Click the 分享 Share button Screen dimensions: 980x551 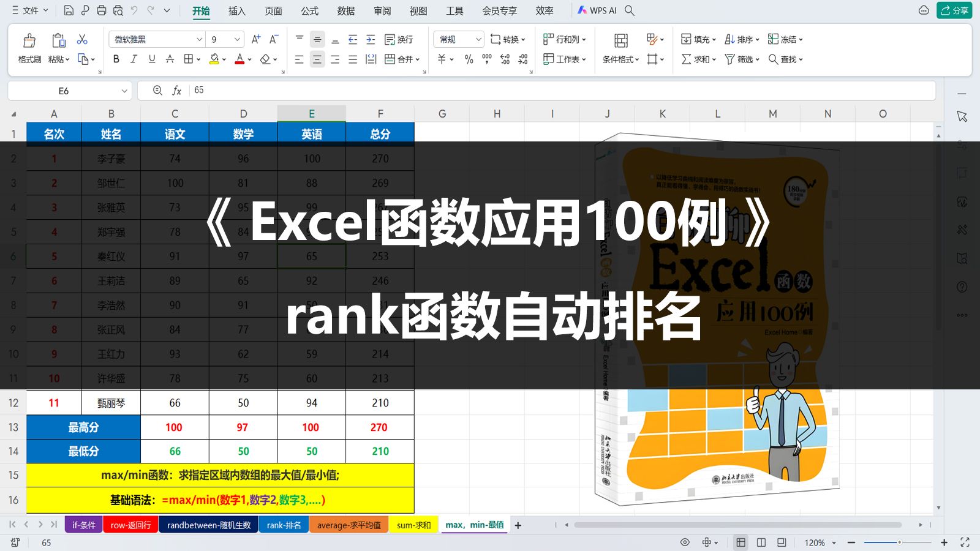click(954, 10)
